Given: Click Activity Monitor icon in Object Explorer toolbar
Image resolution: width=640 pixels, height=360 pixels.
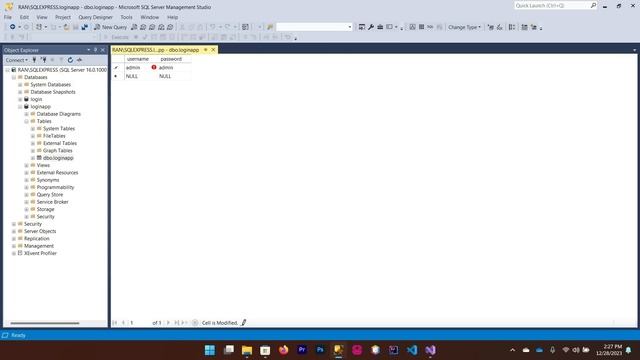Looking at the screenshot, I should [x=80, y=60].
